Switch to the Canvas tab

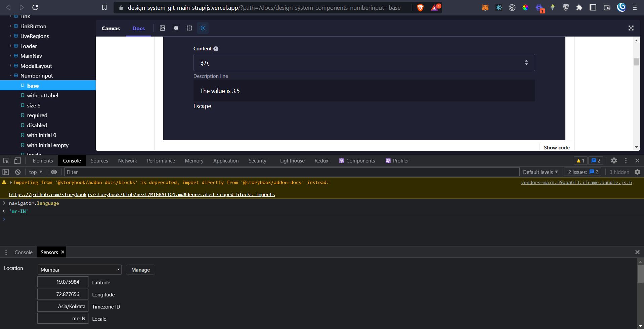point(111,28)
